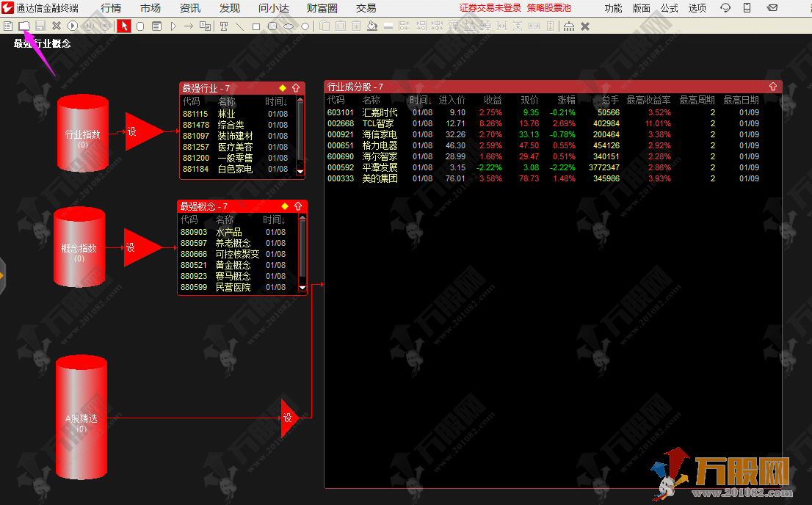Click the run/play circle icon in toolbar
This screenshot has width=812, height=505.
[73, 26]
